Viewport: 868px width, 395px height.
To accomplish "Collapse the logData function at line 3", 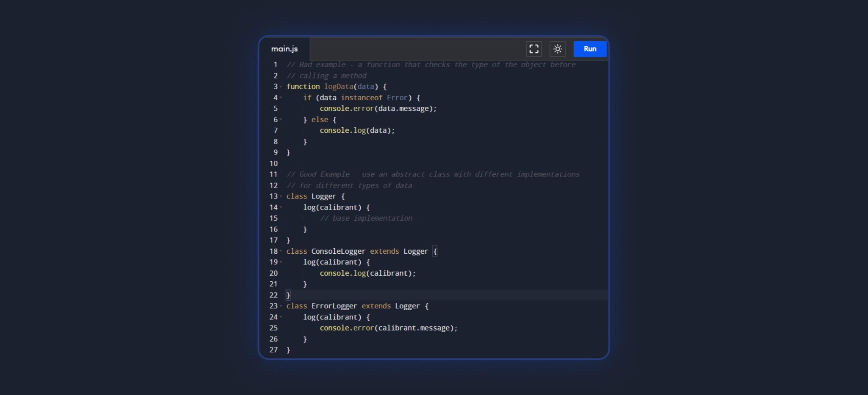I will tap(281, 87).
